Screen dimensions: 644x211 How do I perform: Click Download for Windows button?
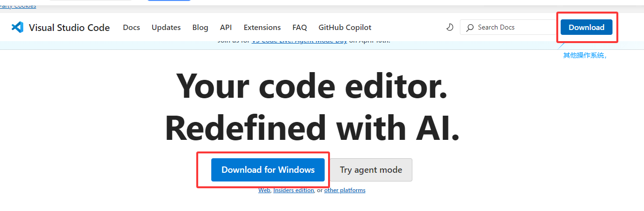pyautogui.click(x=268, y=170)
